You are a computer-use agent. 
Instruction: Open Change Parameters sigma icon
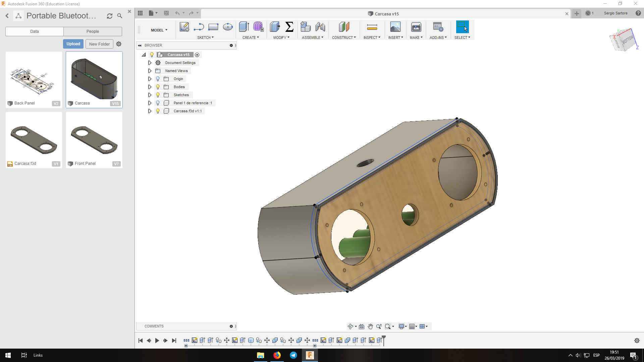pyautogui.click(x=289, y=27)
